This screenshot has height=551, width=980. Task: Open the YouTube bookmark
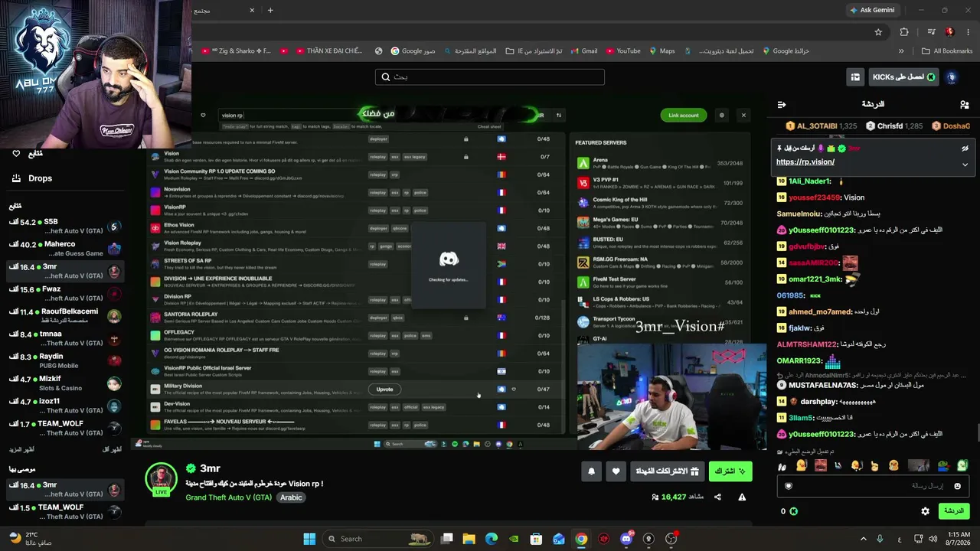click(x=622, y=51)
